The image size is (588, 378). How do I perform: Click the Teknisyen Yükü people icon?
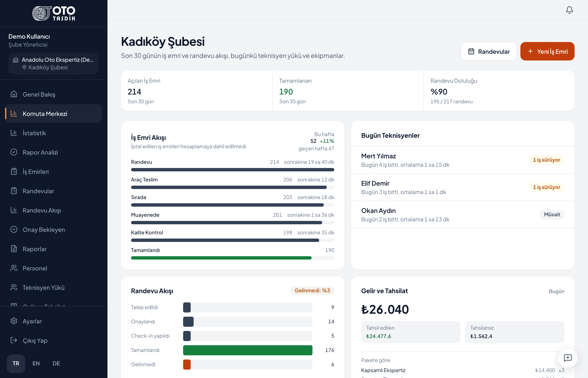point(14,287)
